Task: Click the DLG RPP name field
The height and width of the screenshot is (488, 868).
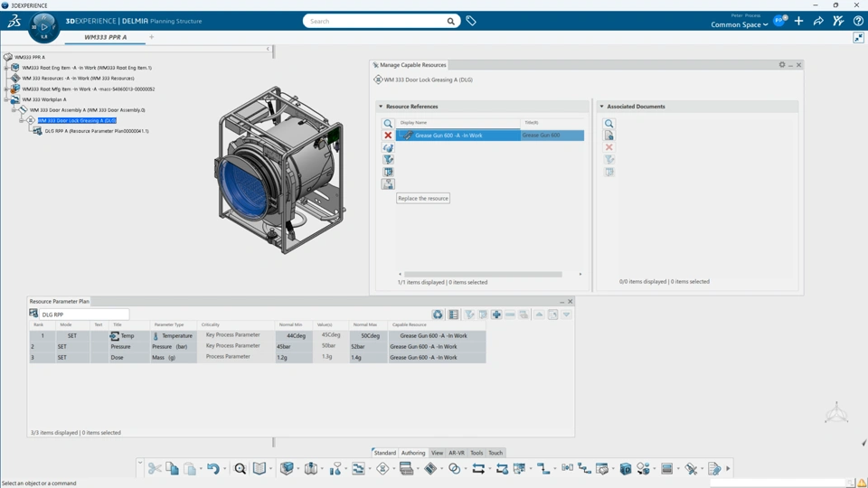Action: 84,314
